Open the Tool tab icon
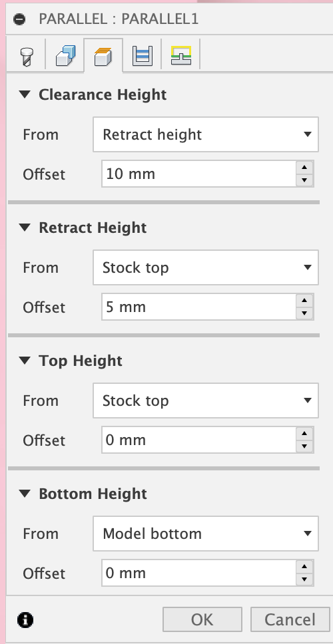The image size is (333, 644). [27, 56]
